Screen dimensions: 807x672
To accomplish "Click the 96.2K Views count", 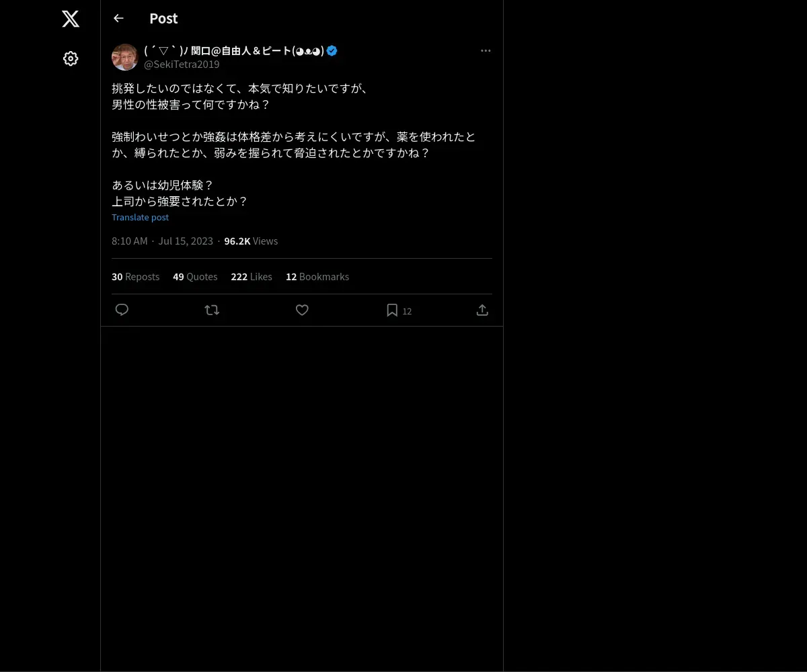I will click(251, 241).
